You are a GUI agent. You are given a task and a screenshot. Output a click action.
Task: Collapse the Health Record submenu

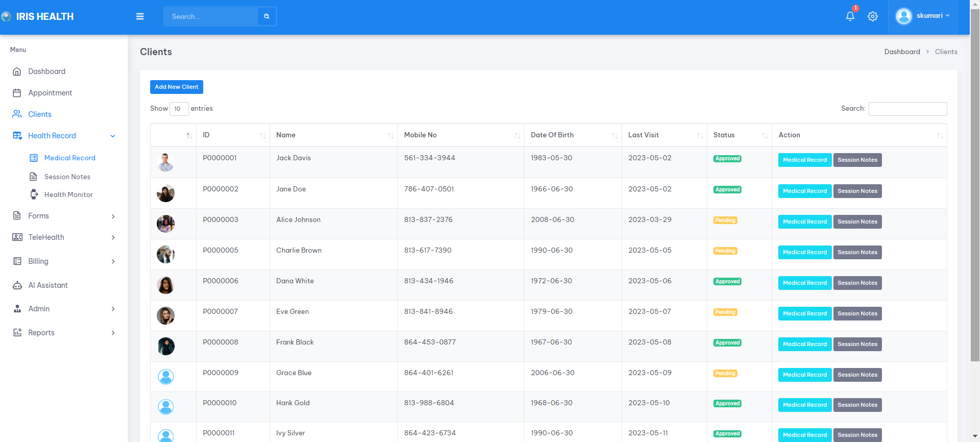pos(113,136)
